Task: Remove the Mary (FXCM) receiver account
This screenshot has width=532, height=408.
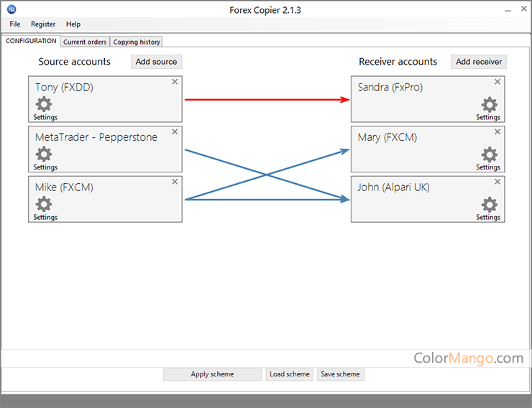Action: click(x=497, y=131)
